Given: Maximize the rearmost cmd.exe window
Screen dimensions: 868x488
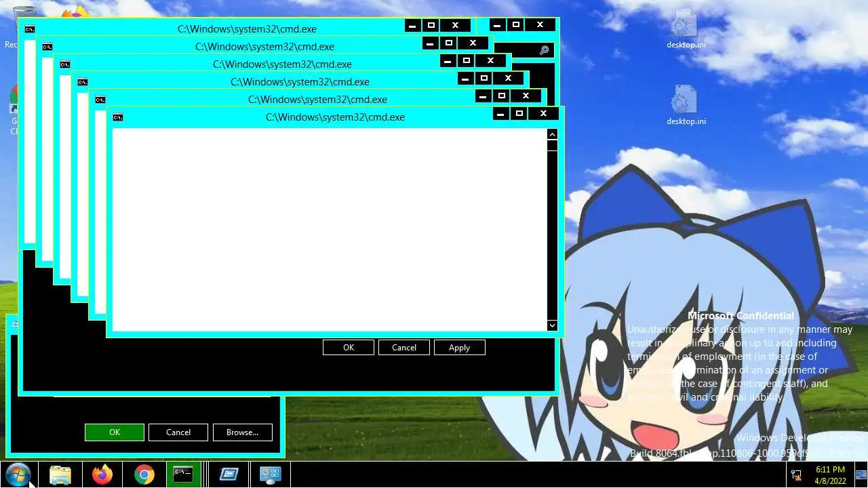Looking at the screenshot, I should pos(431,26).
